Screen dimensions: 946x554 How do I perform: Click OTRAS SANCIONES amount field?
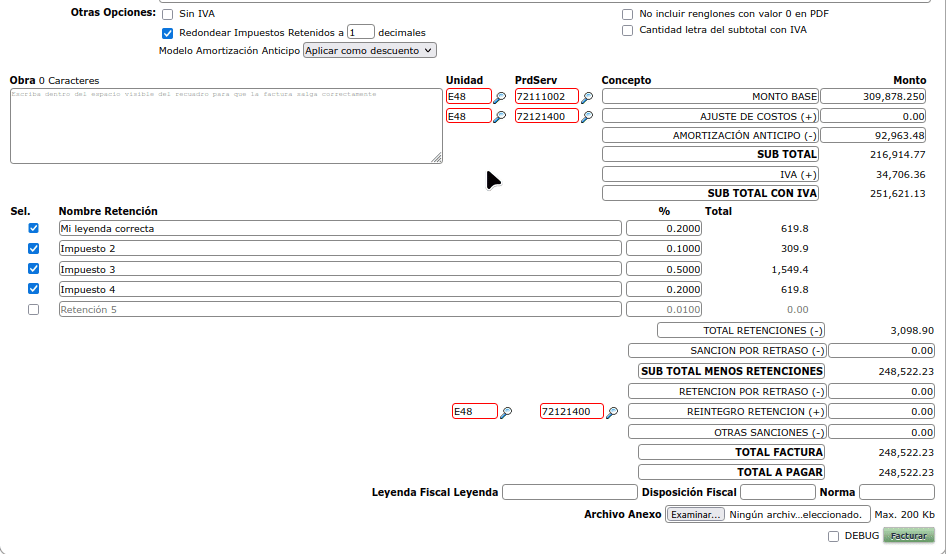881,432
